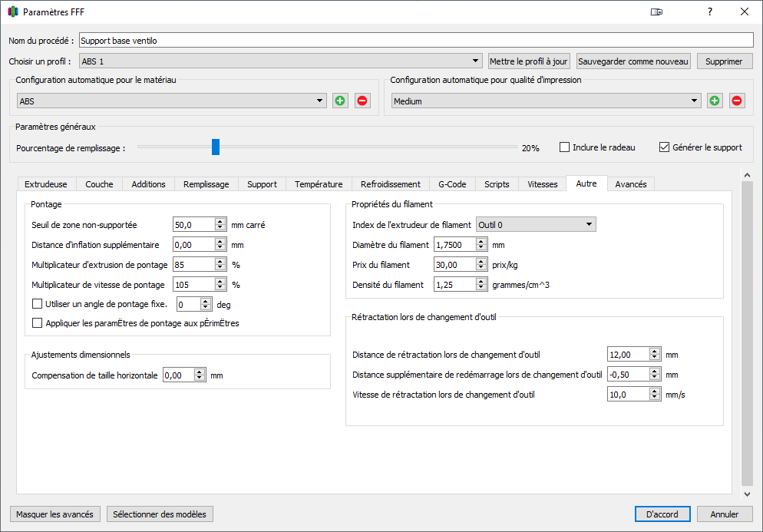The height and width of the screenshot is (532, 763).
Task: Click the Pourcentage de remplissage slider handle
Action: click(x=216, y=147)
